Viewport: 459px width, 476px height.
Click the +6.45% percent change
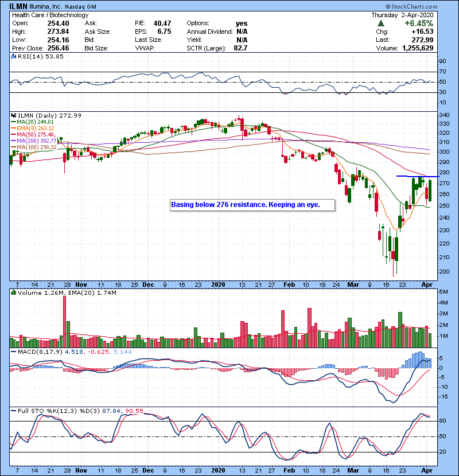point(419,24)
